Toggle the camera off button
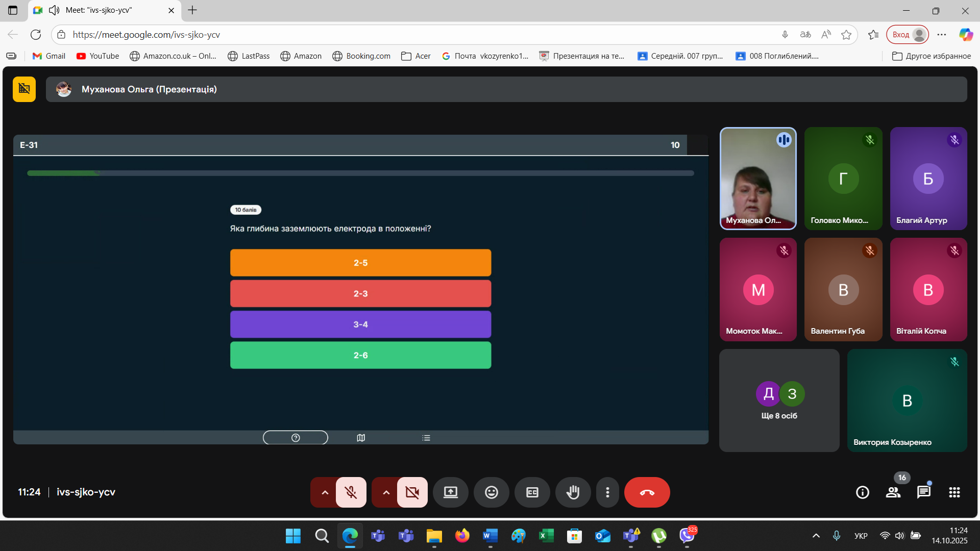Screen dimensions: 980x551 point(412,492)
